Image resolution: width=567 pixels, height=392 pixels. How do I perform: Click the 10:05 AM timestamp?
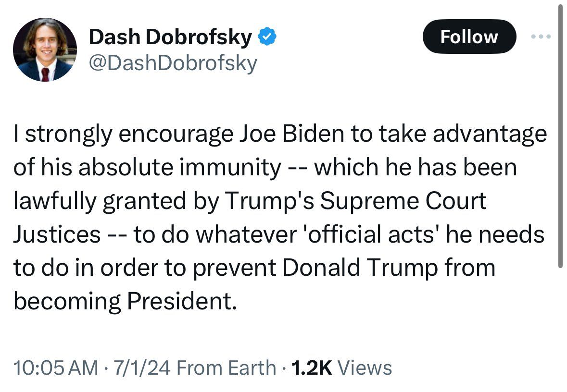(55, 368)
